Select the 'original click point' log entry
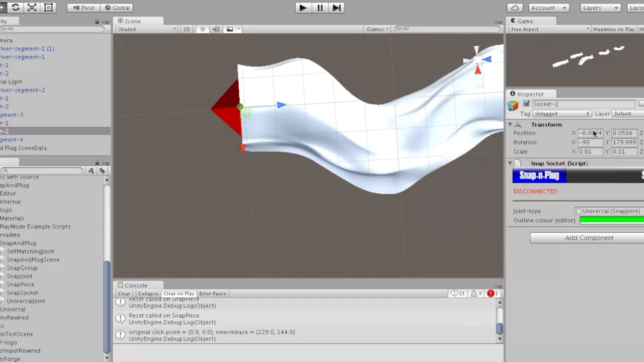 pyautogui.click(x=305, y=335)
